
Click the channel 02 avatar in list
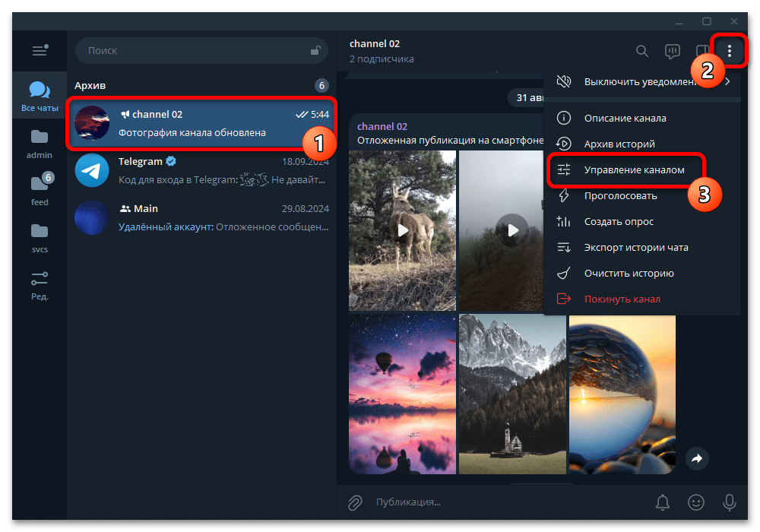(x=92, y=123)
